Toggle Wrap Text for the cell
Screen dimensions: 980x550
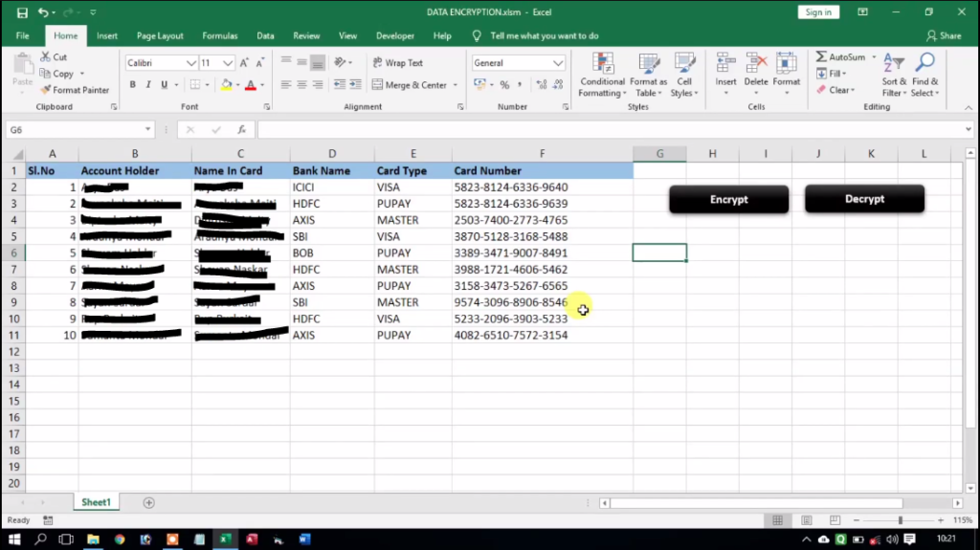[x=397, y=63]
